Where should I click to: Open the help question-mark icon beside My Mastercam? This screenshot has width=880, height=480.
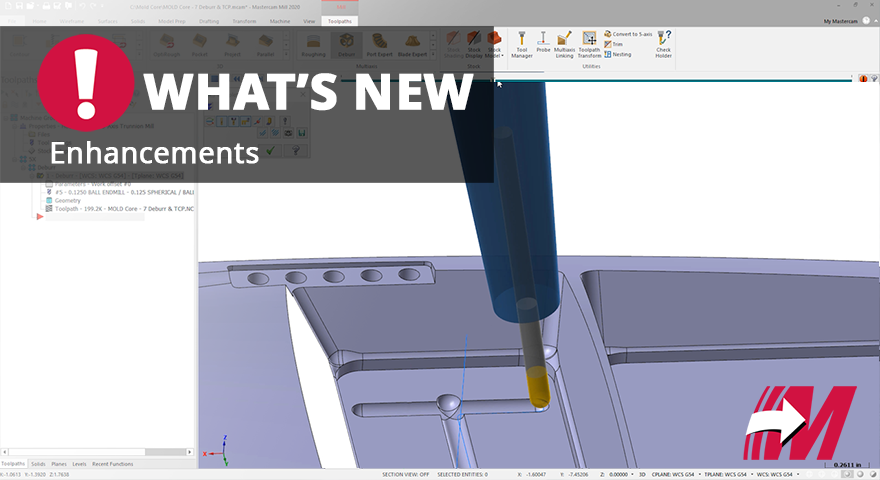pyautogui.click(x=866, y=21)
